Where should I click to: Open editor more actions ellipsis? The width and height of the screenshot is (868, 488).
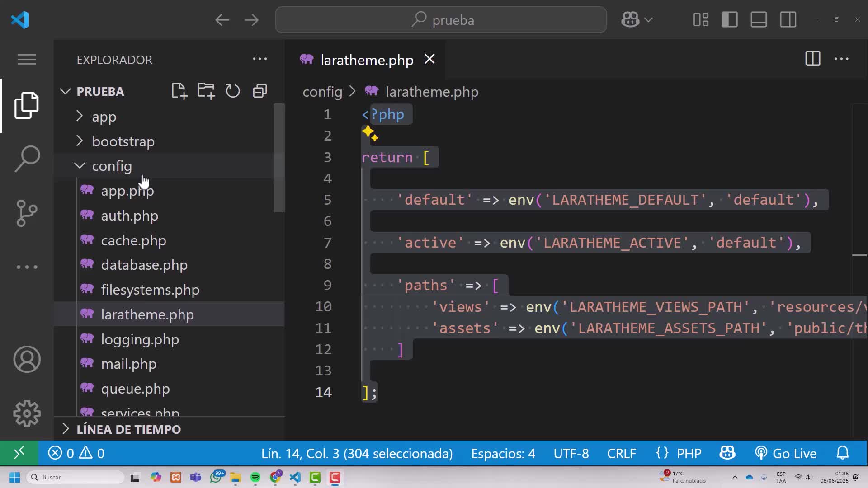(841, 59)
